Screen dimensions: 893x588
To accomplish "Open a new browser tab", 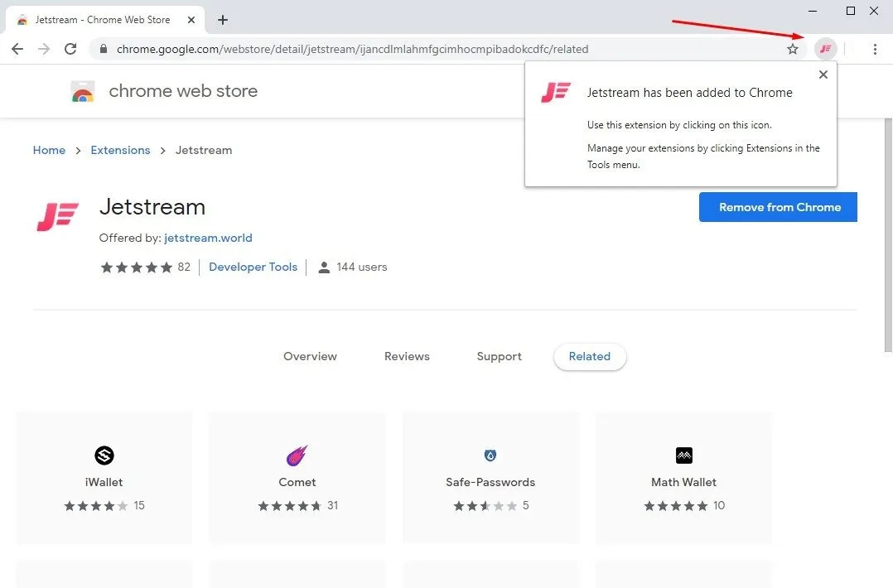I will coord(223,20).
